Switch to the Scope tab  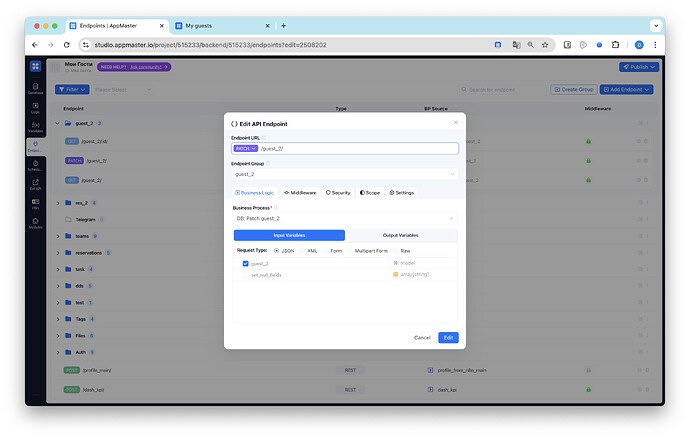[x=370, y=193]
